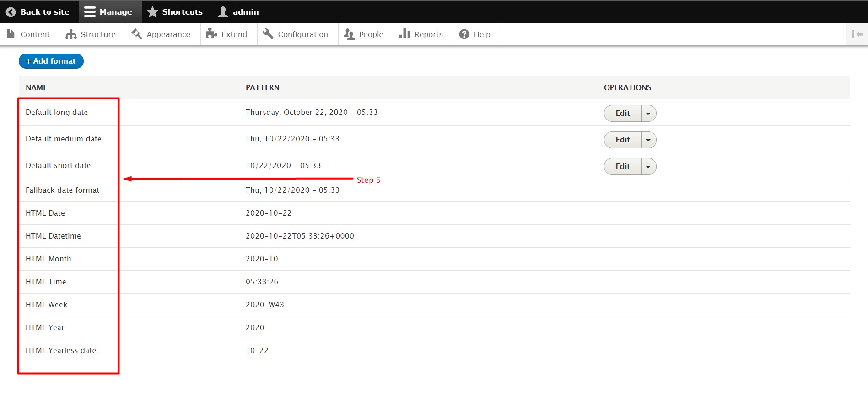Screen dimensions: 868x408
Task: Open the Extend menu label
Action: click(234, 34)
